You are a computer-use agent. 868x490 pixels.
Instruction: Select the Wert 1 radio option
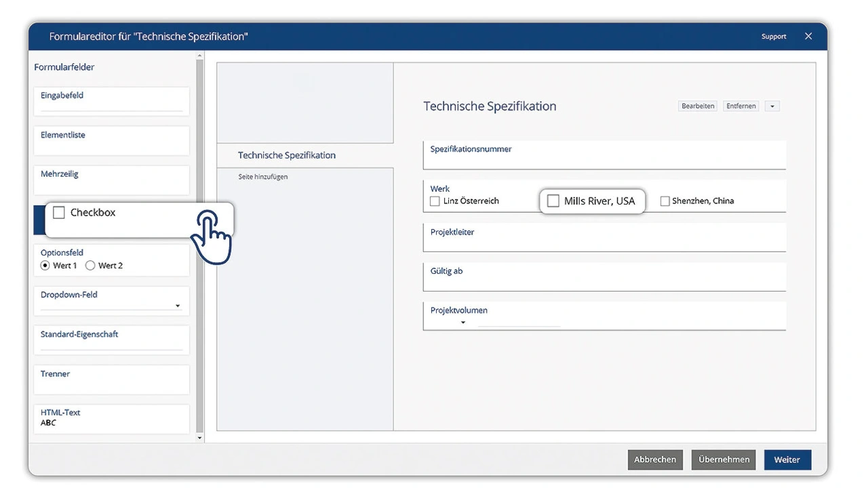pos(45,266)
